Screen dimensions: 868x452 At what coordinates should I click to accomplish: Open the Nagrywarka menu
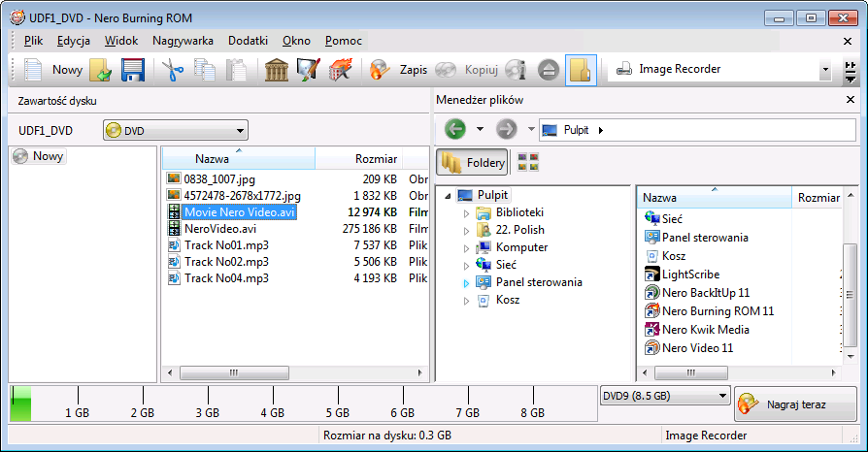pos(183,41)
